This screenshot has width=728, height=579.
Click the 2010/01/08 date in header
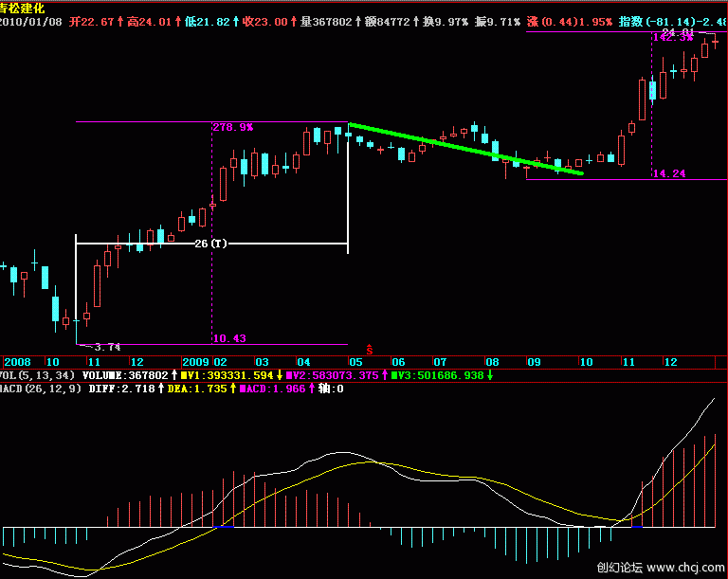30,21
